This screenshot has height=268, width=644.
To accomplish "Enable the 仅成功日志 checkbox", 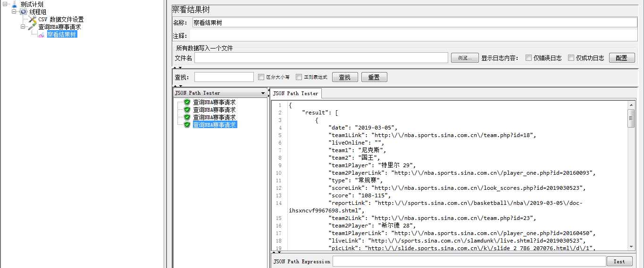I will pyautogui.click(x=571, y=58).
